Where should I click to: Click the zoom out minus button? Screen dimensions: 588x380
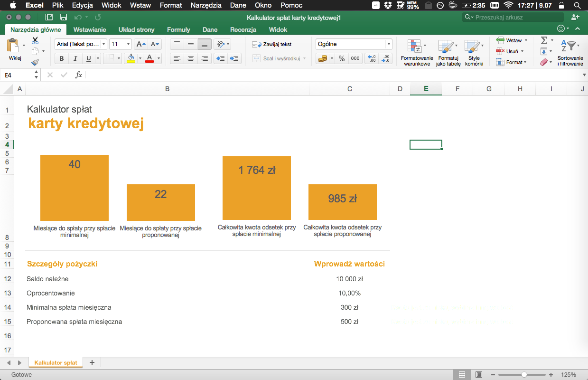[x=492, y=375]
